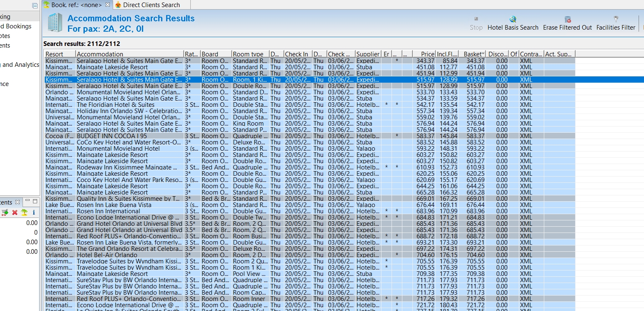Screen dimensions: 644x311
Task: Close the lower-left panel tab
Action: [x=18, y=202]
